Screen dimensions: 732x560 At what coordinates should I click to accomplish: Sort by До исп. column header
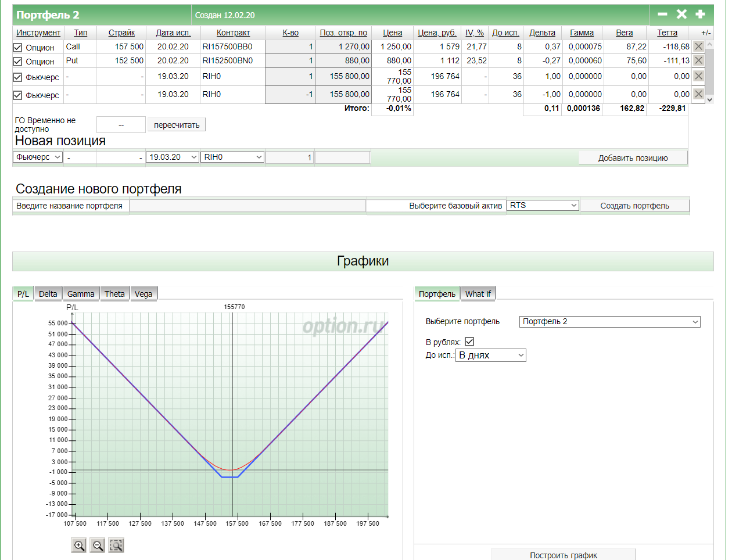505,33
